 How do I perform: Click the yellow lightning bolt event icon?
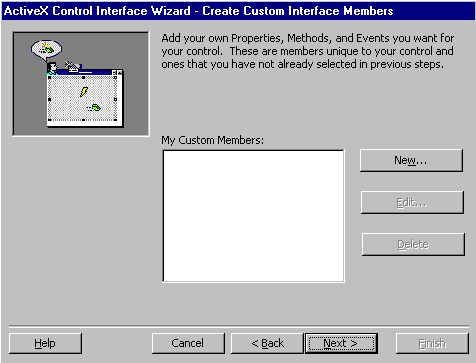[x=84, y=92]
